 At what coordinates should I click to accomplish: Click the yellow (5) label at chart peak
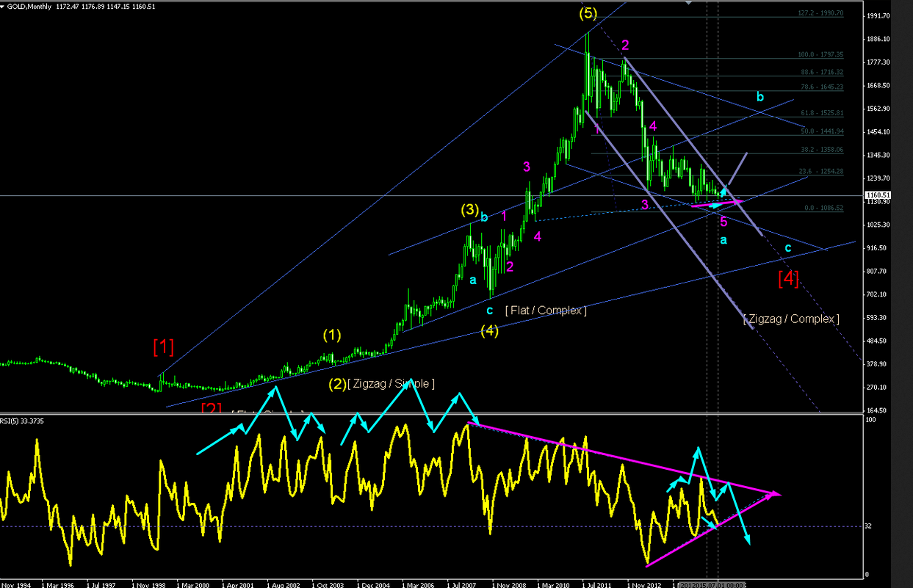click(x=589, y=13)
